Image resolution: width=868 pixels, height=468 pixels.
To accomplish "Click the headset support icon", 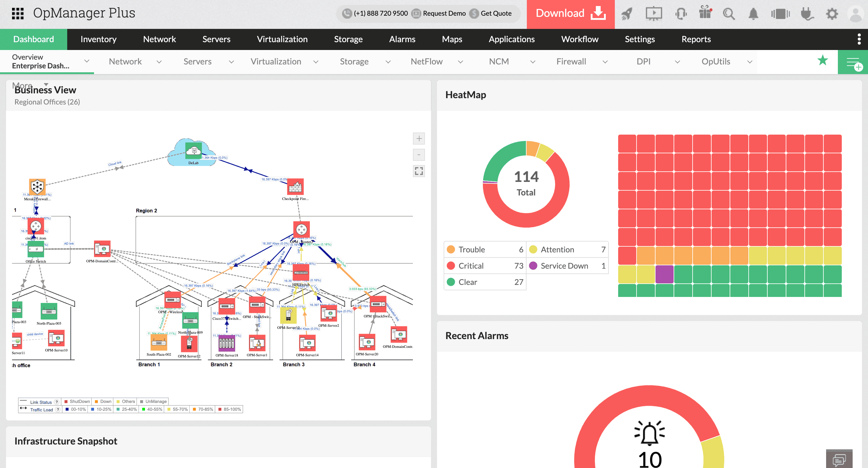I will (681, 14).
